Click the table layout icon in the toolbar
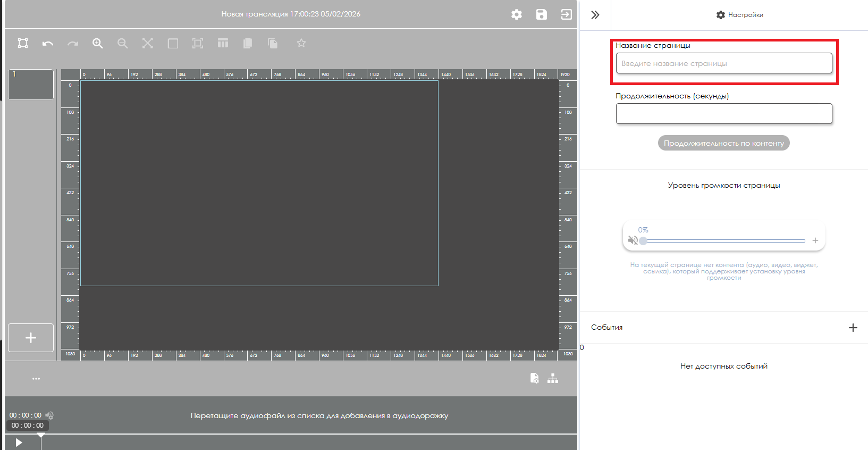The image size is (868, 450). (223, 43)
